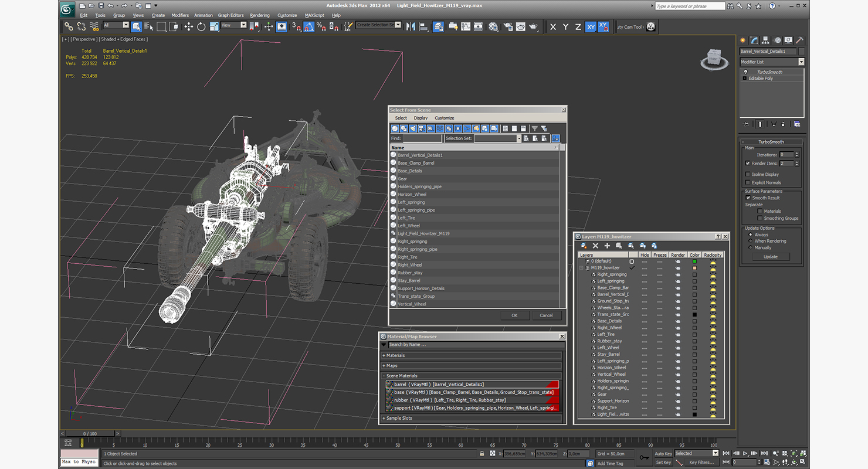This screenshot has height=469, width=868.
Task: Open the Create command panel tab
Action: (x=743, y=40)
